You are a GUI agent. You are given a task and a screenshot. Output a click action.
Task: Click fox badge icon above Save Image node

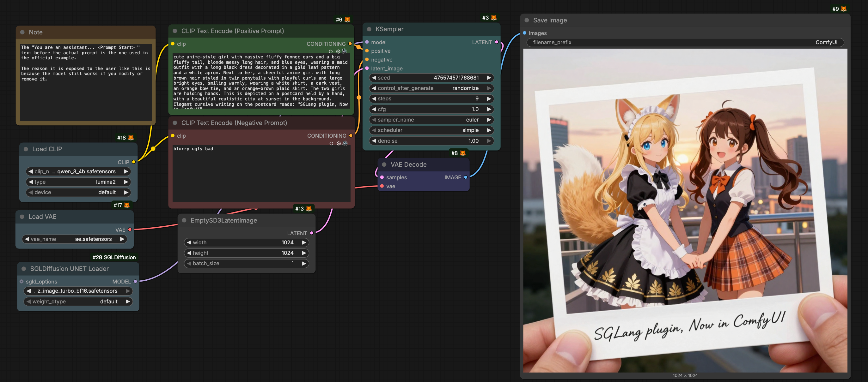point(843,9)
